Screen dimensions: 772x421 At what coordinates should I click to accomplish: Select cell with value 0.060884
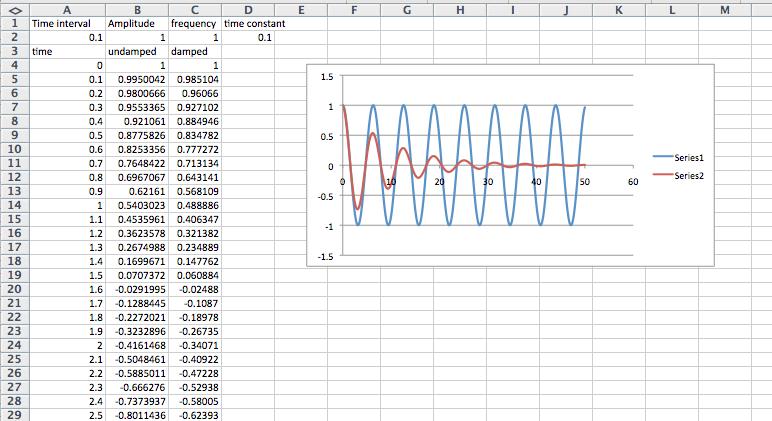[195, 275]
